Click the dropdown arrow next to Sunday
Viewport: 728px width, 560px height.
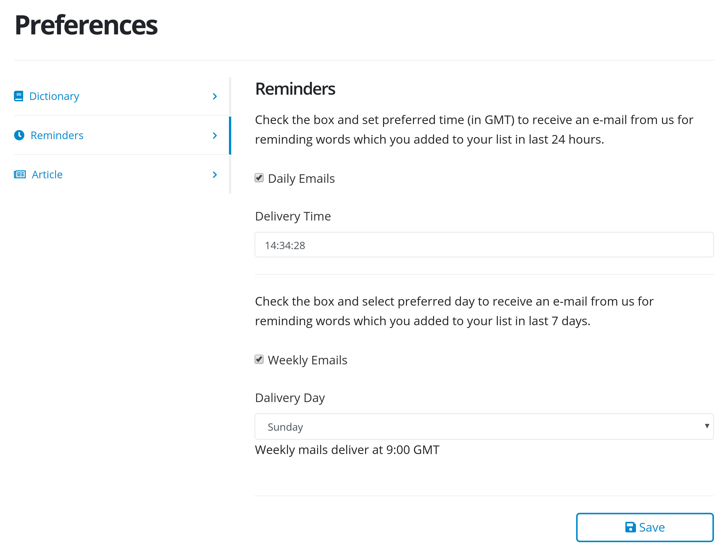point(707,426)
